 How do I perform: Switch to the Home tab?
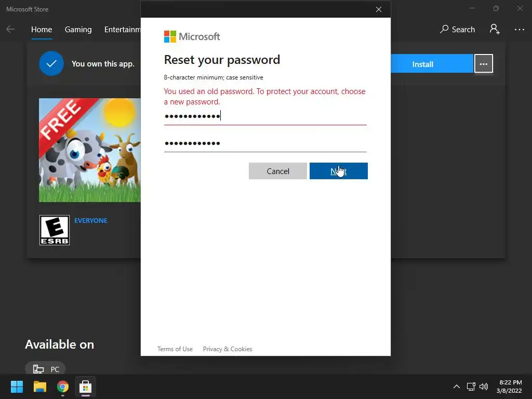tap(42, 30)
